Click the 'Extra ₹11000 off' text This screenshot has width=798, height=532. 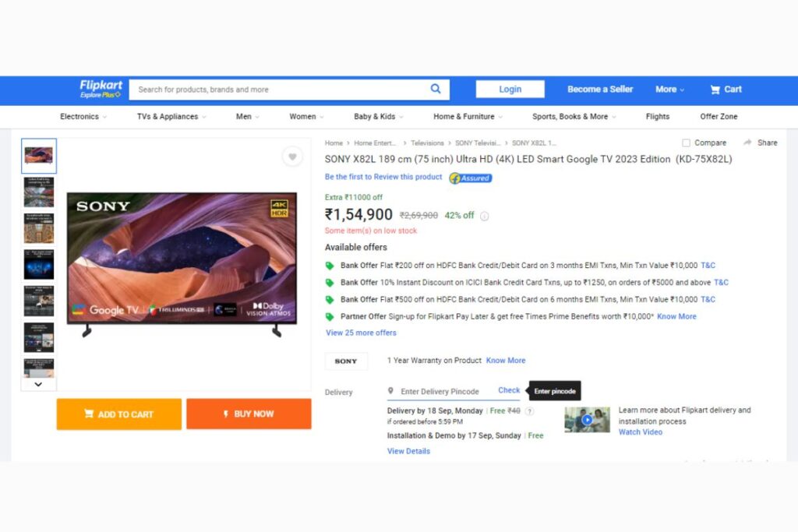tap(354, 197)
